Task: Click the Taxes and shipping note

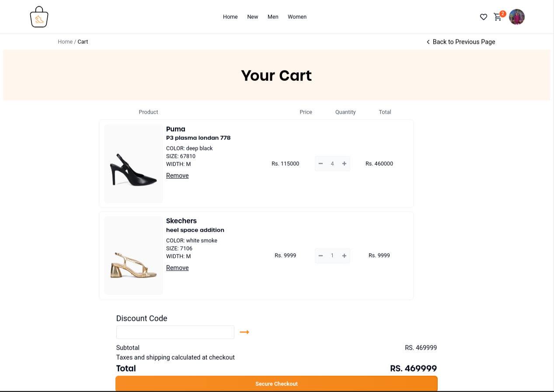Action: click(x=175, y=357)
